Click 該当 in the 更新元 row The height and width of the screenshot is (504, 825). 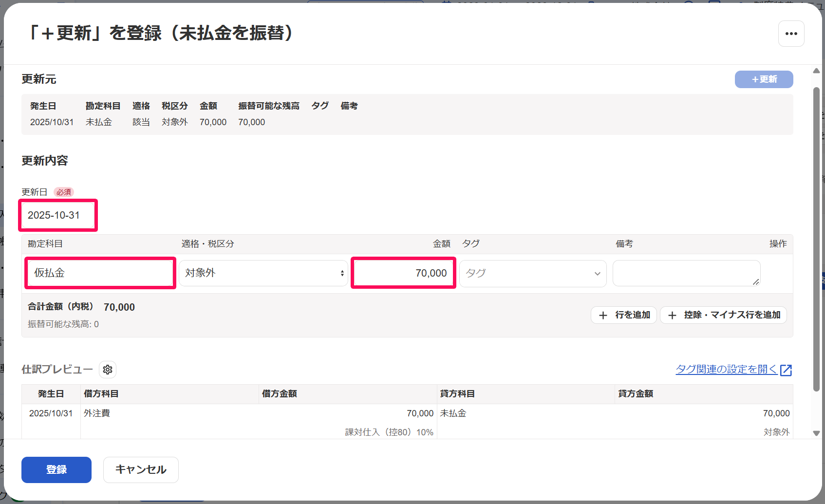pos(141,122)
